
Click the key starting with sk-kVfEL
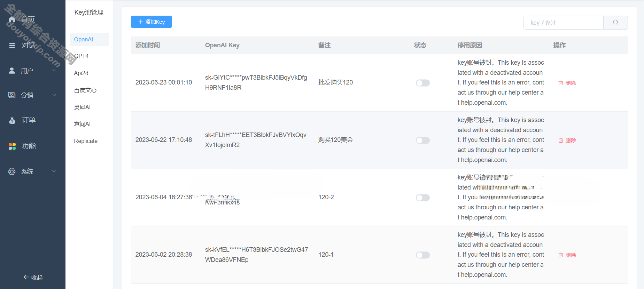pos(257,255)
